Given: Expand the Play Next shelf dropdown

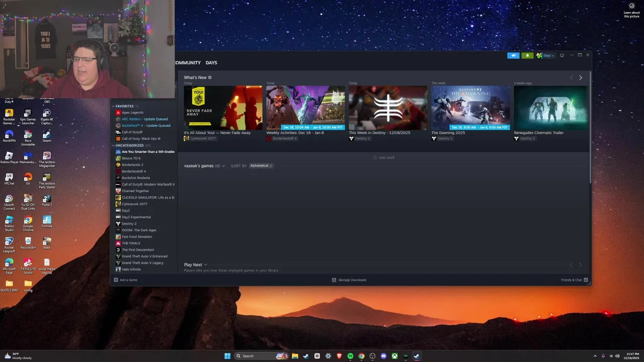Looking at the screenshot, I should tap(205, 265).
